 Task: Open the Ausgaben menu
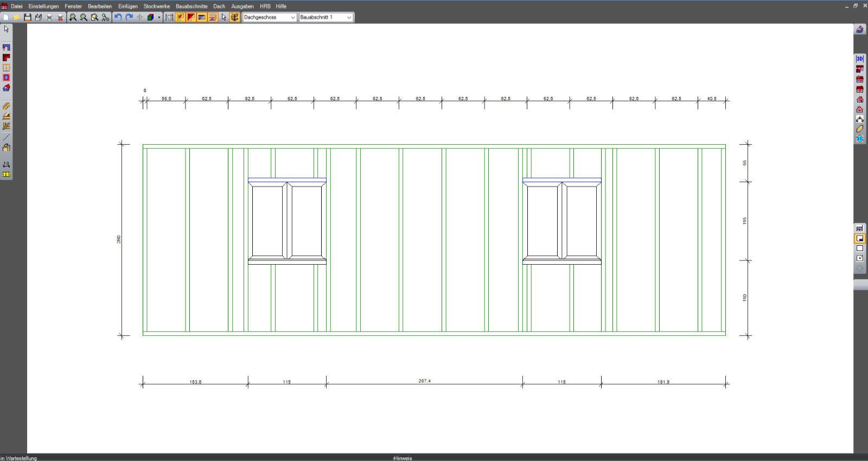click(x=242, y=7)
